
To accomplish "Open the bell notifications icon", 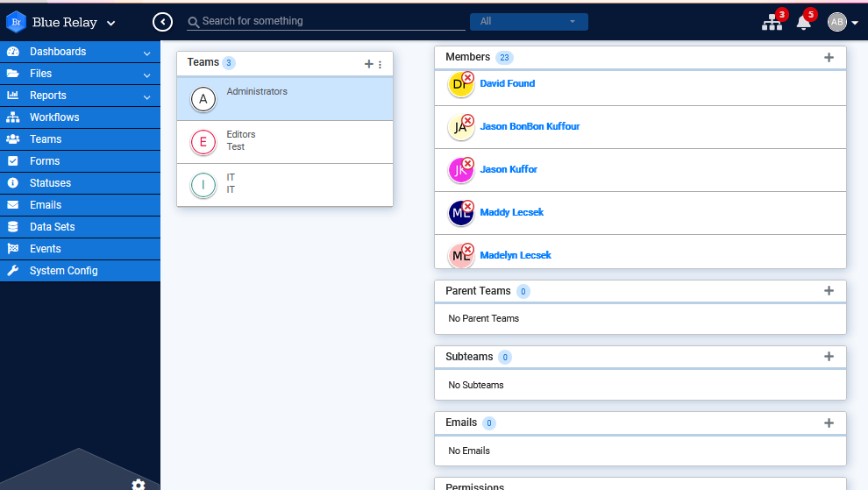I will coord(803,22).
